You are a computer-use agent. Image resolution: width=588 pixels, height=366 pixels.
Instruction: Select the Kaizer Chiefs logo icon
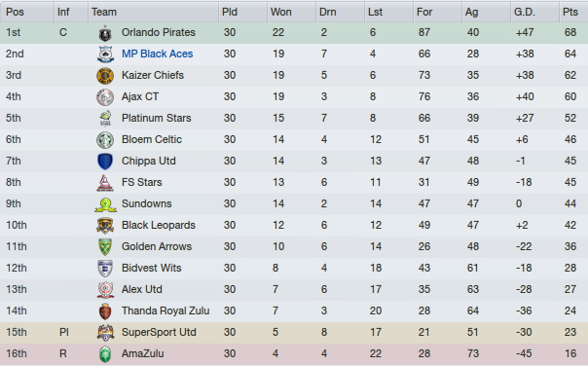coord(105,76)
